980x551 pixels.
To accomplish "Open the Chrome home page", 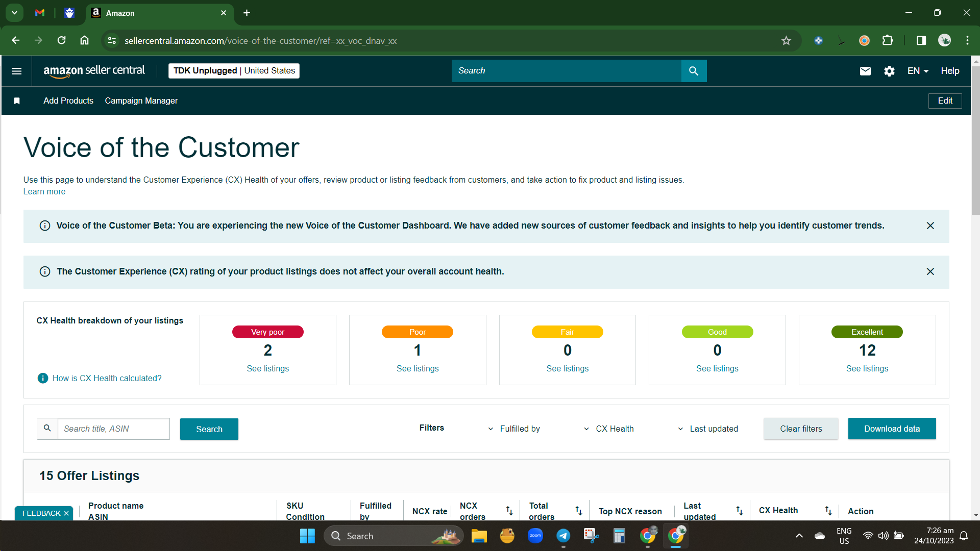I will coord(85,40).
